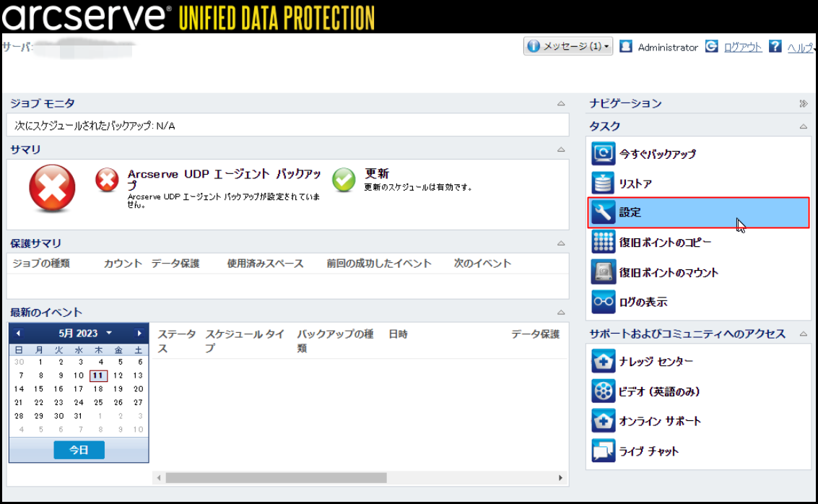This screenshot has height=504, width=818.
Task: Select May 11 in the calendar
Action: pyautogui.click(x=98, y=375)
